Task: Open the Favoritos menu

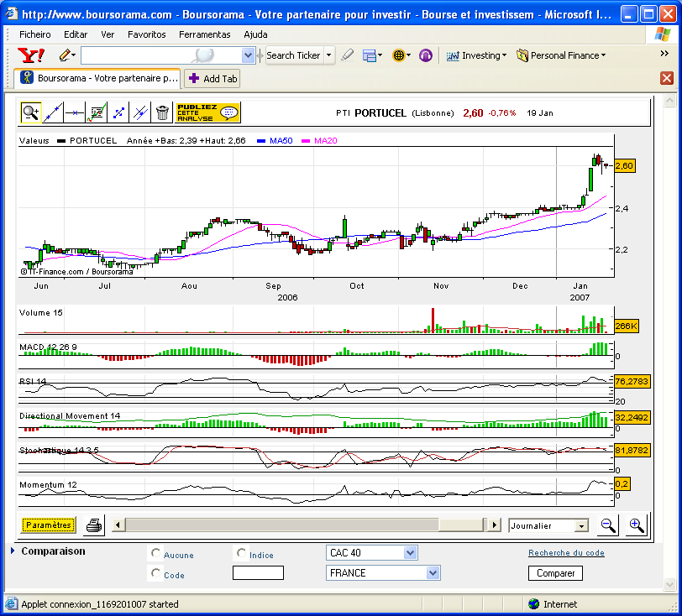Action: [x=146, y=34]
